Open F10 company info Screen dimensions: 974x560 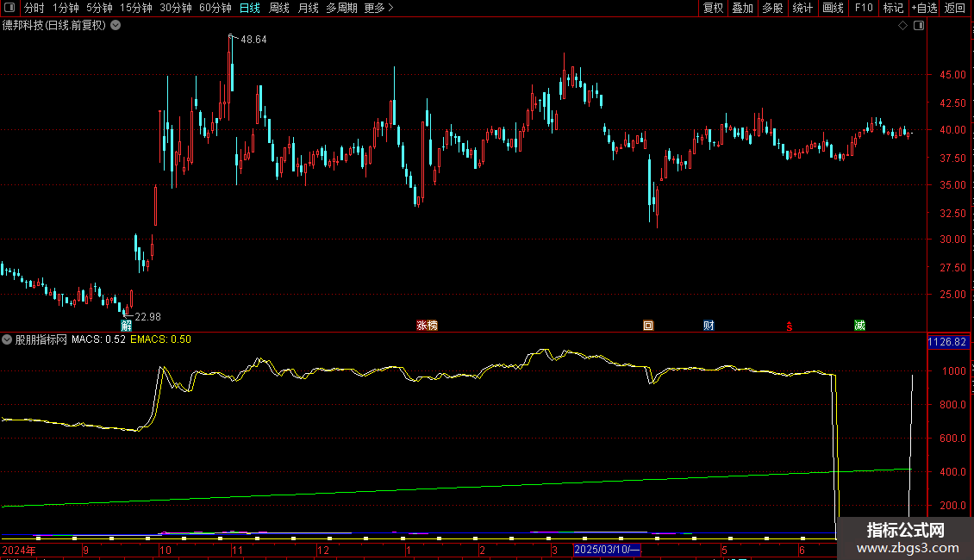pyautogui.click(x=864, y=8)
